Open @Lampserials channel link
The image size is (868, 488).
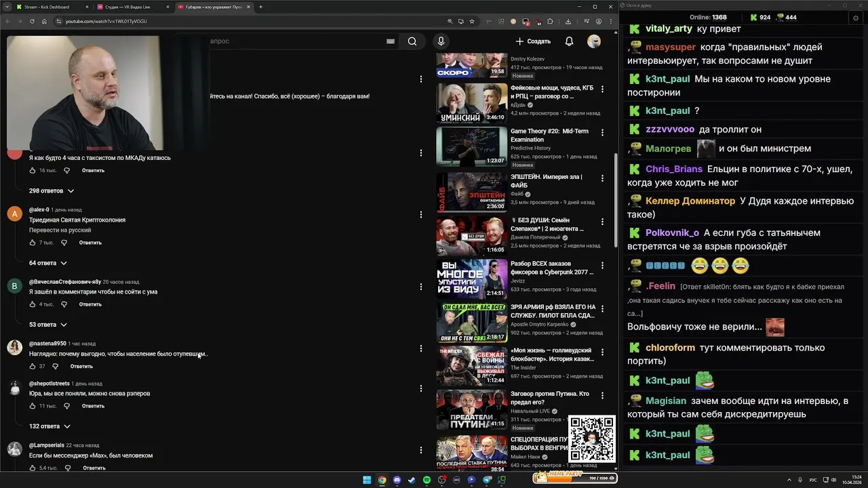tap(46, 445)
